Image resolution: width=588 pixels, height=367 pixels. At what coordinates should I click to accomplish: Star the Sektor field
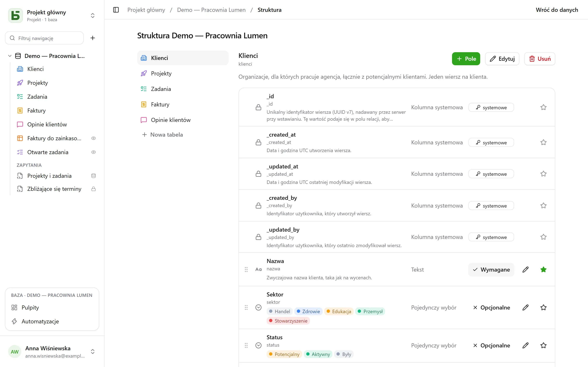(x=543, y=307)
